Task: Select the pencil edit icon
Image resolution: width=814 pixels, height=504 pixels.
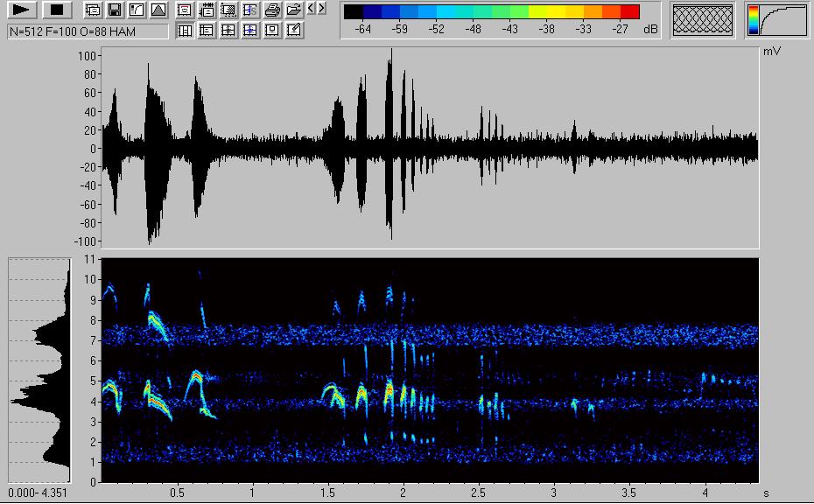Action: (x=294, y=31)
